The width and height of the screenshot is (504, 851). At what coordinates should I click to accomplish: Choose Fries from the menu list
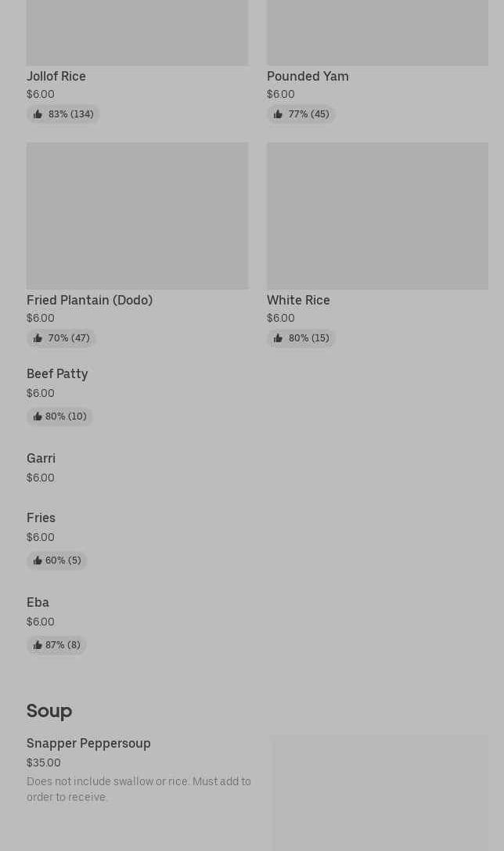pos(41,518)
